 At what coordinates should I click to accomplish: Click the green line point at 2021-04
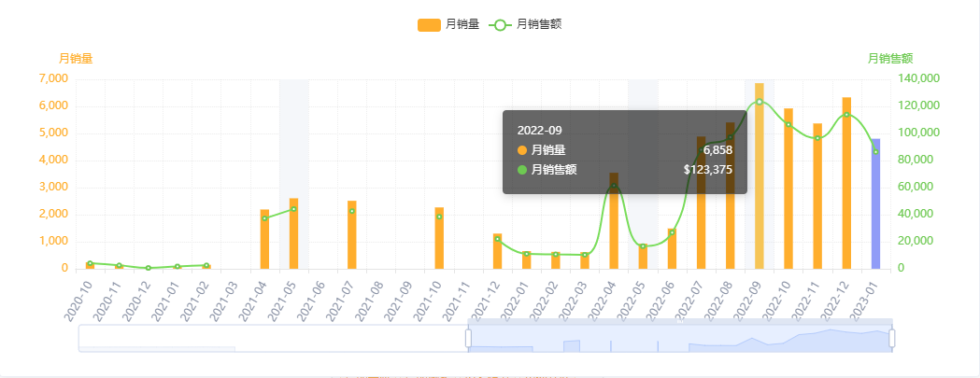(x=264, y=218)
